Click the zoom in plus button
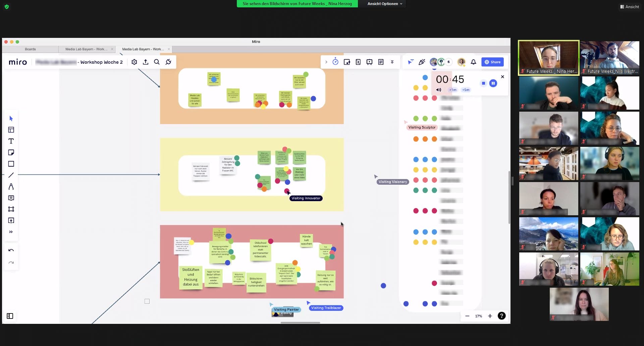The image size is (644, 346). click(490, 316)
